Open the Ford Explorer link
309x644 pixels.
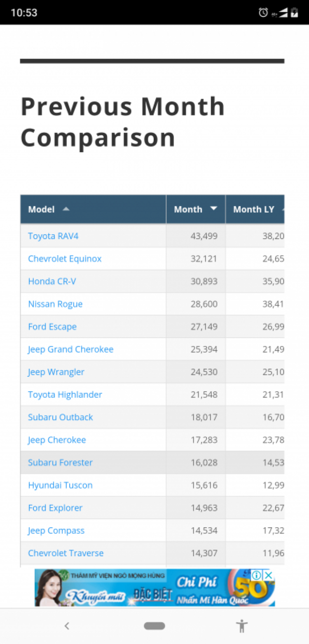pyautogui.click(x=55, y=508)
